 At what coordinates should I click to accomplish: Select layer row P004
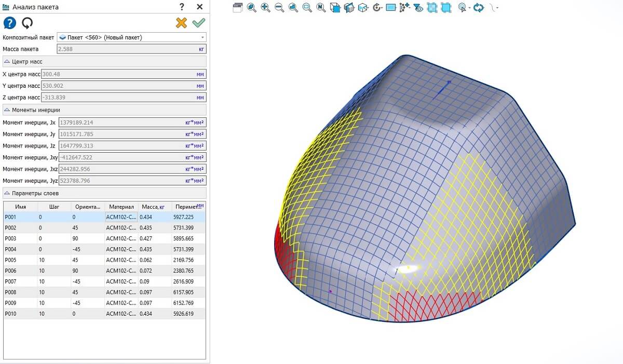coord(104,249)
